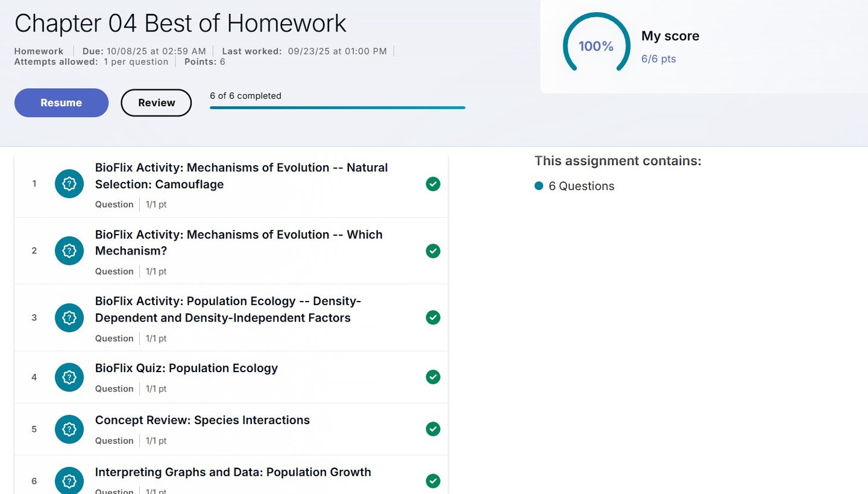Click green checkmark for Density-Dependent Factors question
This screenshot has width=868, height=494.
tap(433, 317)
